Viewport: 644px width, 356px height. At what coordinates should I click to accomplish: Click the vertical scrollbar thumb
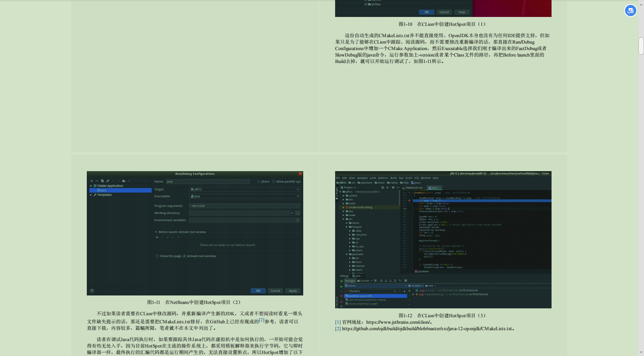tap(641, 46)
